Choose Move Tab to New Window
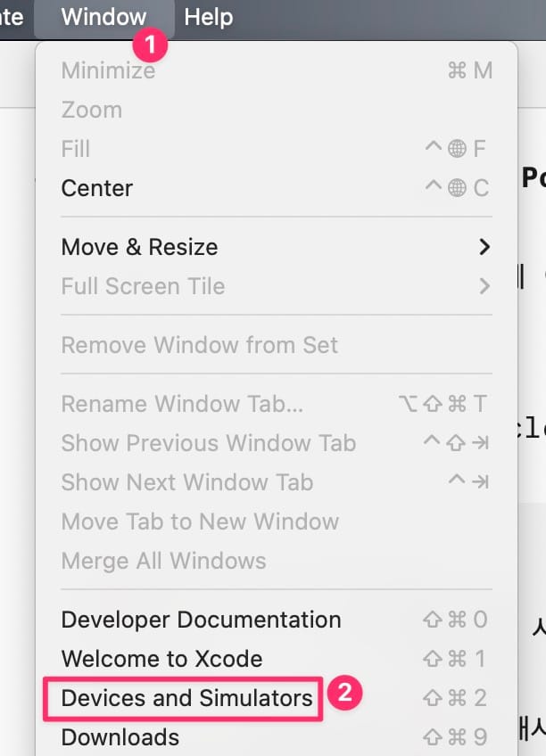This screenshot has width=546, height=756. (x=276, y=522)
